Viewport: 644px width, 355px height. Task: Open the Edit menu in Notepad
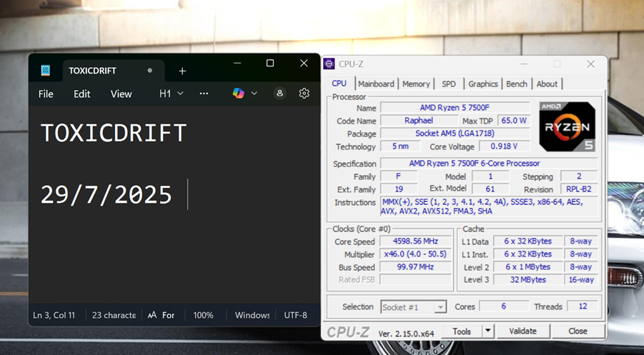[x=81, y=94]
